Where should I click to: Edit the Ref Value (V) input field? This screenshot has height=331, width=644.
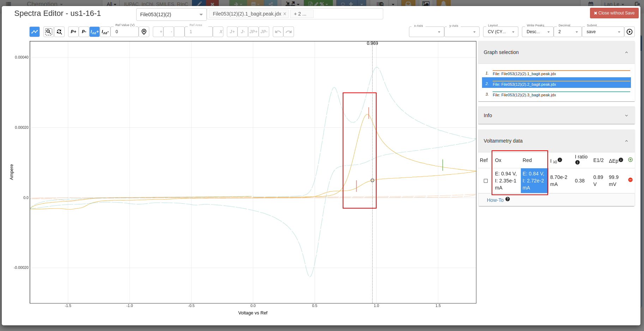[x=125, y=32]
